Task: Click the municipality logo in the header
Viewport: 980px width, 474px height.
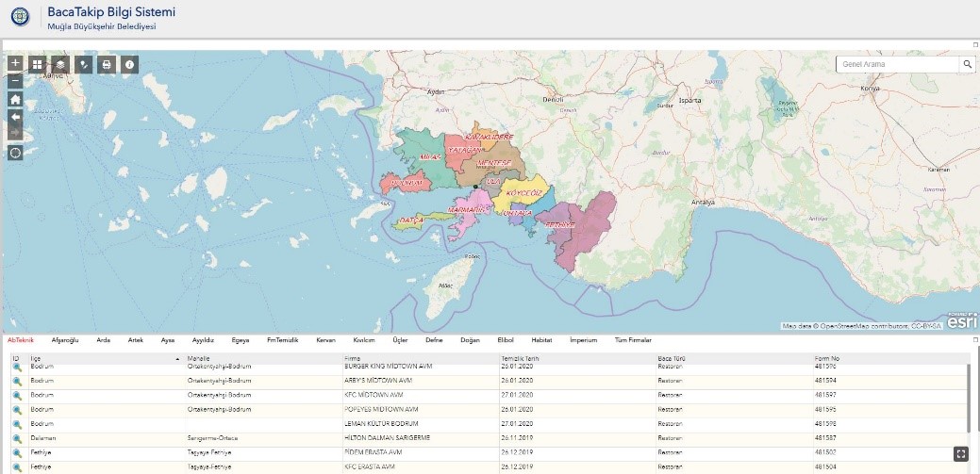Action: point(21,17)
